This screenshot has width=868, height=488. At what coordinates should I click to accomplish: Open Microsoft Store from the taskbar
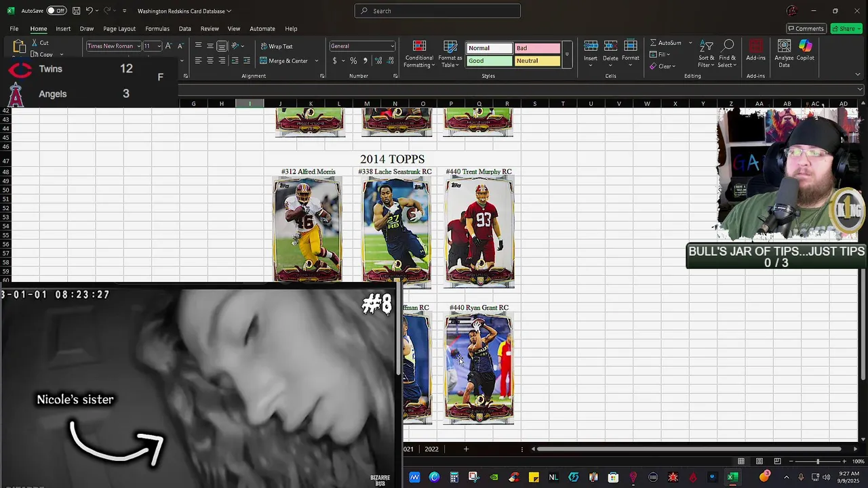click(x=613, y=477)
